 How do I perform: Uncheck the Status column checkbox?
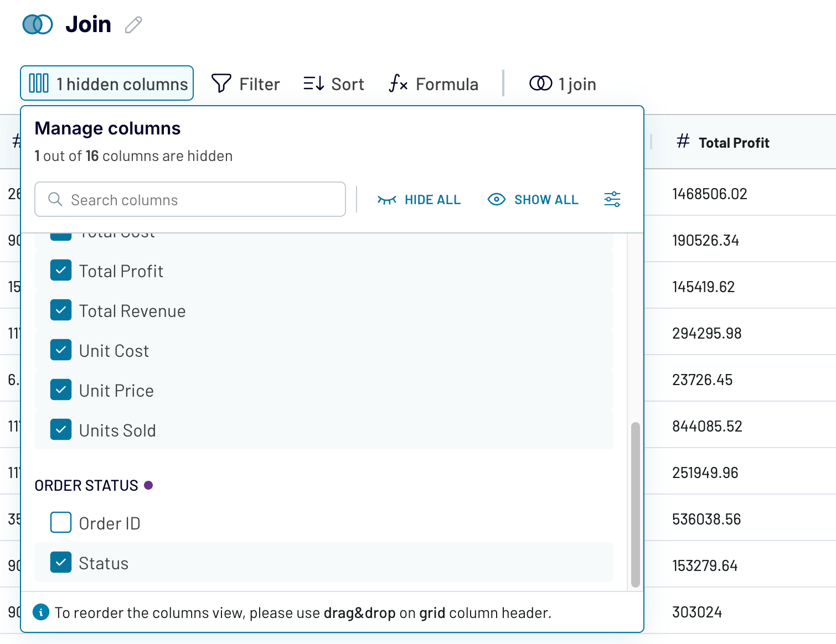pyautogui.click(x=61, y=562)
